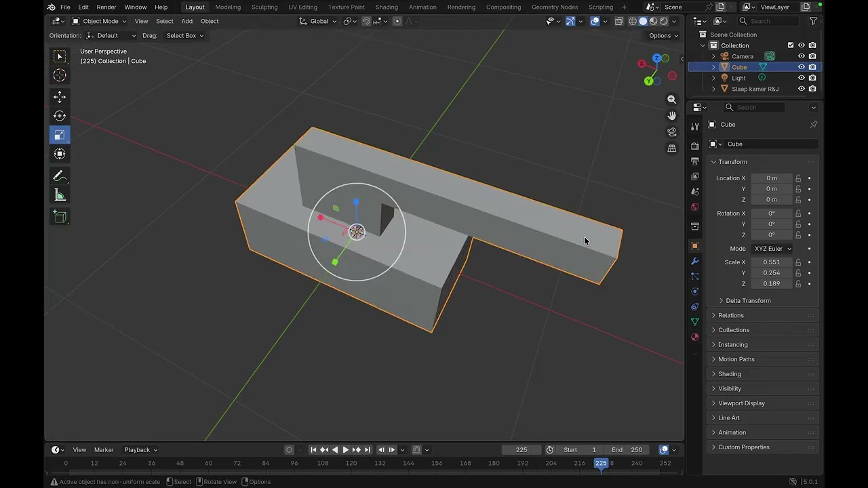Hide the Cube object in the outliner
The height and width of the screenshot is (488, 868).
coord(802,67)
